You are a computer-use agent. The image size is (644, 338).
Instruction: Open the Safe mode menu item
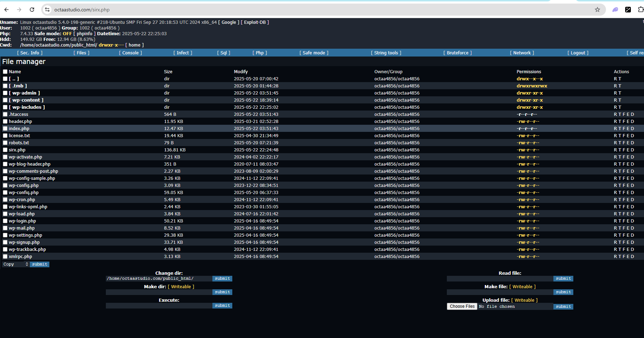tap(314, 53)
